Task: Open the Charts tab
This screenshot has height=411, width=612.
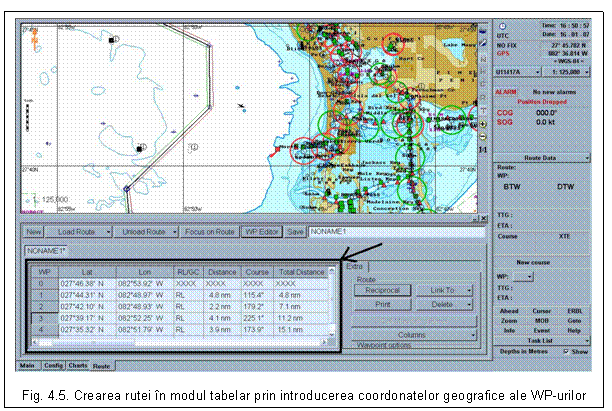Action: pos(78,366)
